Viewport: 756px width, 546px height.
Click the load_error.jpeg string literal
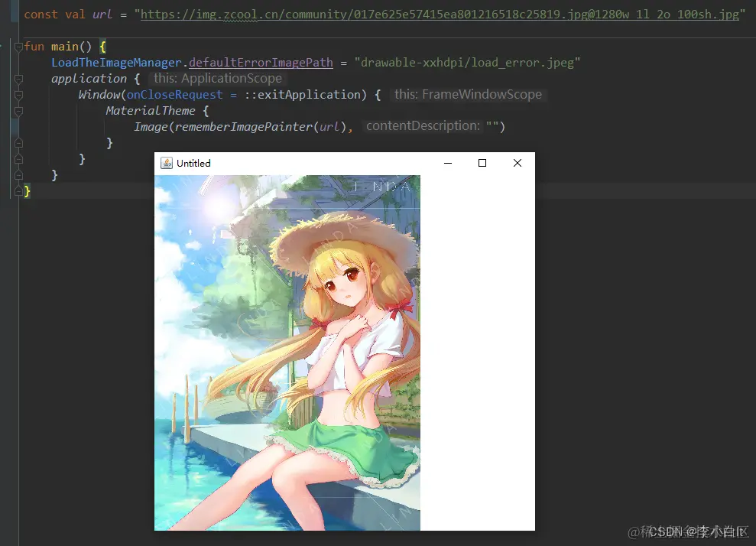coord(467,63)
